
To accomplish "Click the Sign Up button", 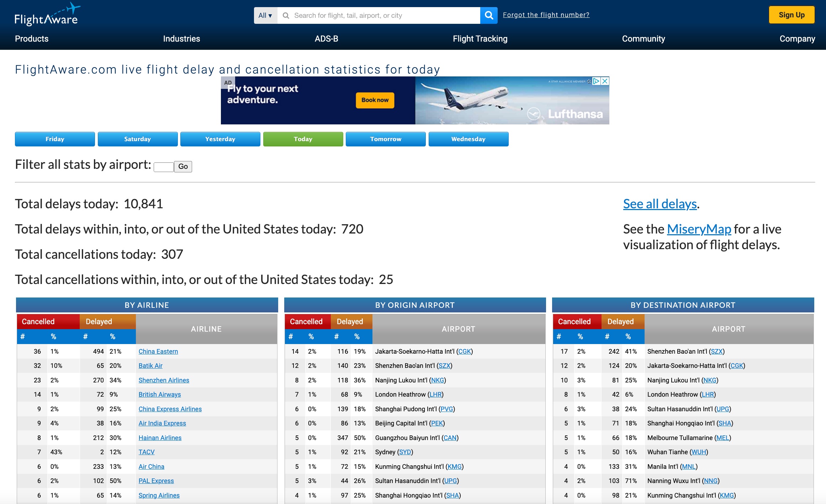I will 791,15.
